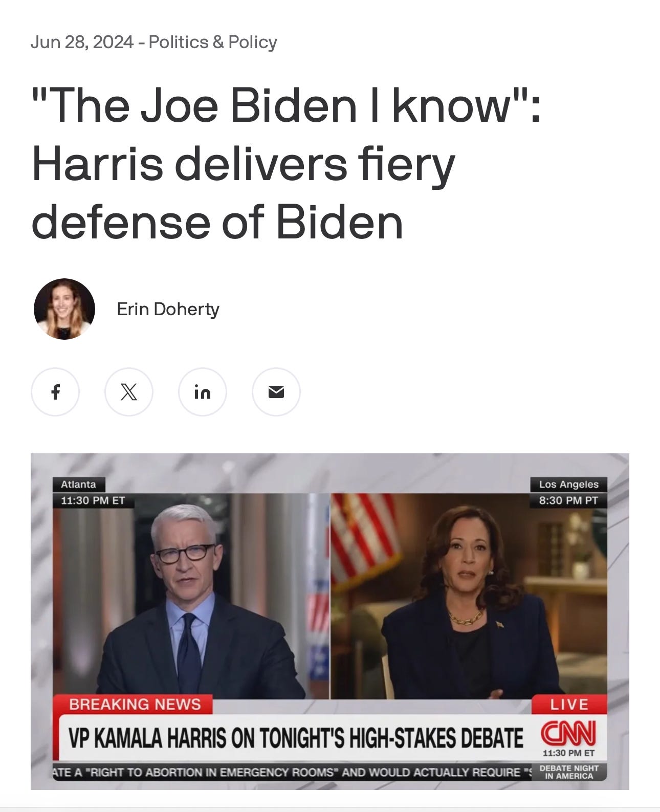
Task: Click the Los Angeles location label
Action: click(x=568, y=484)
